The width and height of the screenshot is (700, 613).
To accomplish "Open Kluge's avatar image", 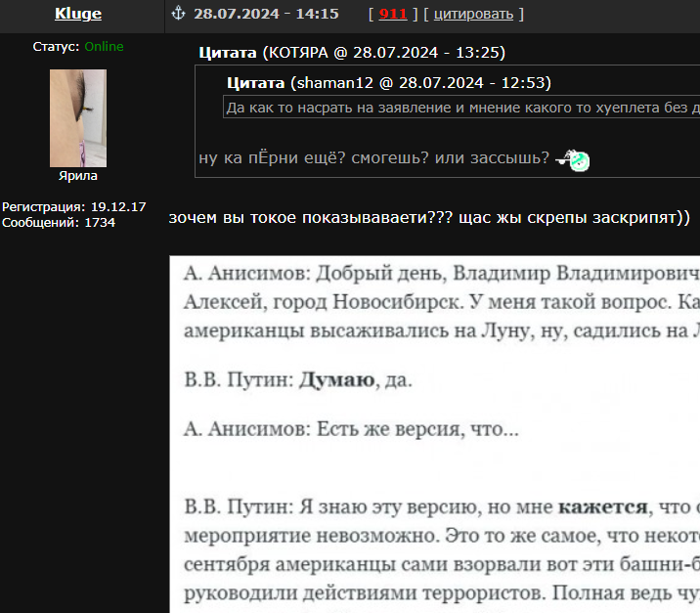I will (x=78, y=118).
